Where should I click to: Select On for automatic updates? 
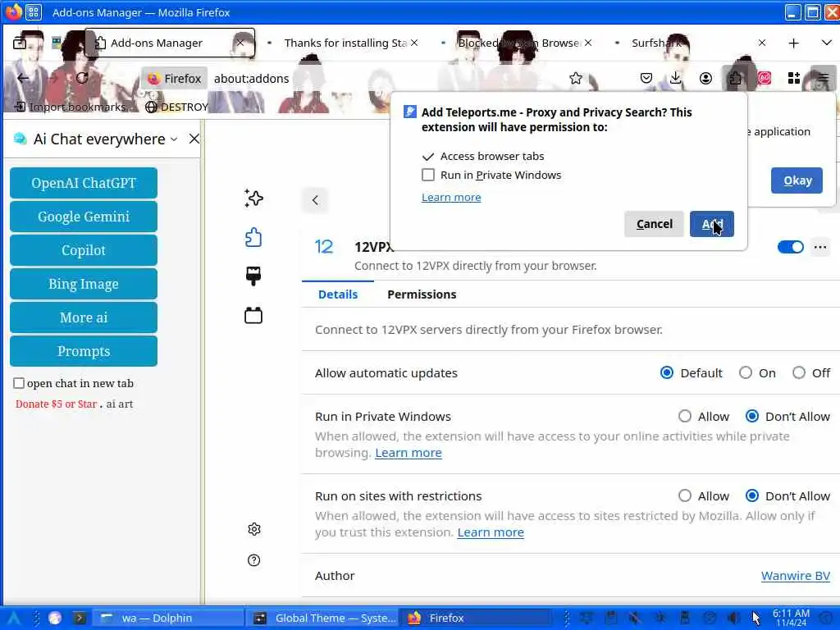pos(745,373)
